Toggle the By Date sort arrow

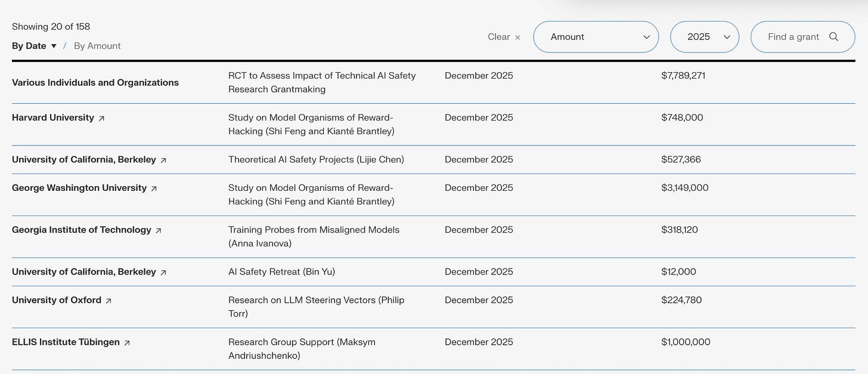click(54, 46)
